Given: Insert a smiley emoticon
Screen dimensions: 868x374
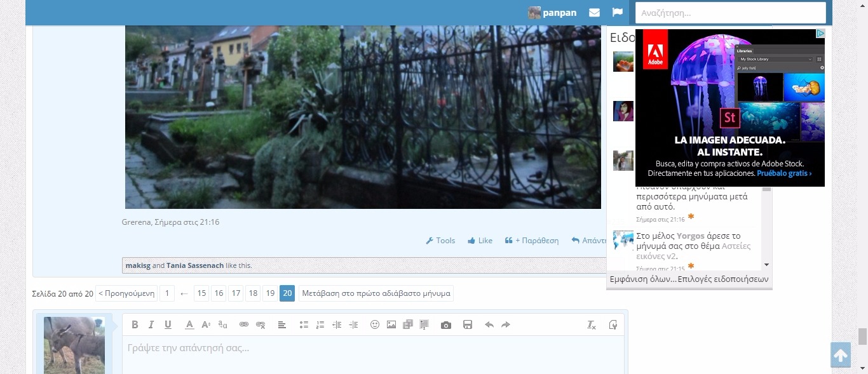Looking at the screenshot, I should (x=375, y=324).
